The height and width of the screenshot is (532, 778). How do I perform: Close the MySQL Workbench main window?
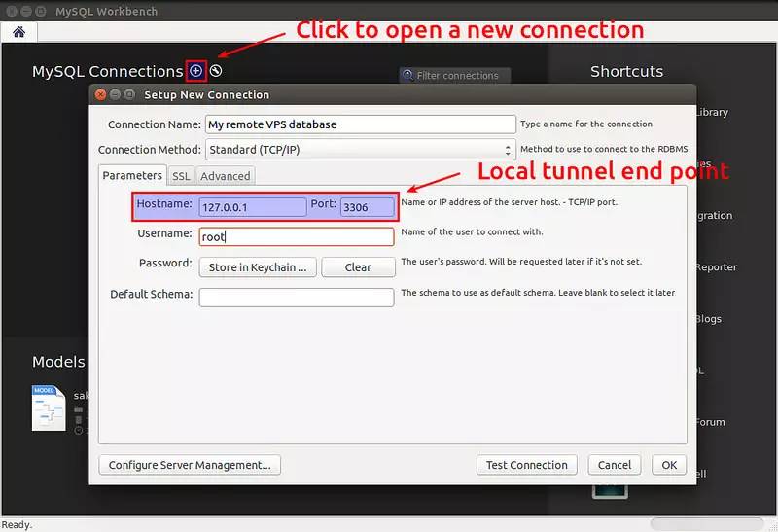[12, 11]
